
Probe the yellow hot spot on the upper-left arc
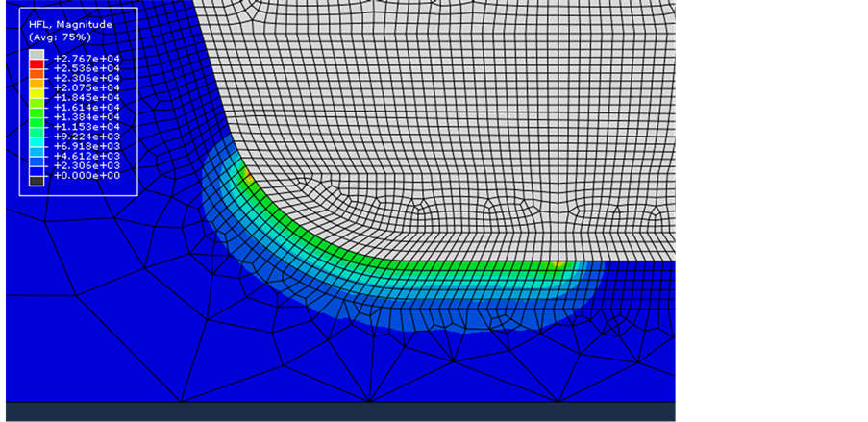(246, 179)
